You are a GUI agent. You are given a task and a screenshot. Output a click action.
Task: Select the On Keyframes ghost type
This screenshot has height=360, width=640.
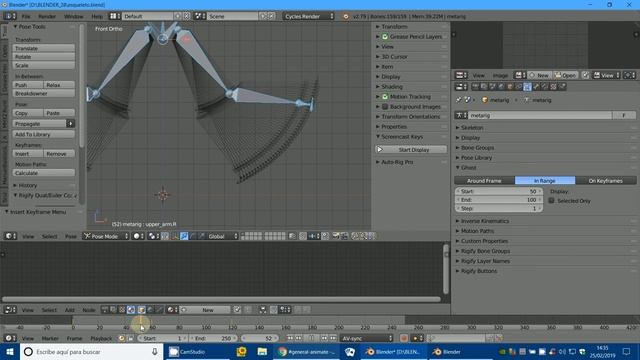coord(606,180)
